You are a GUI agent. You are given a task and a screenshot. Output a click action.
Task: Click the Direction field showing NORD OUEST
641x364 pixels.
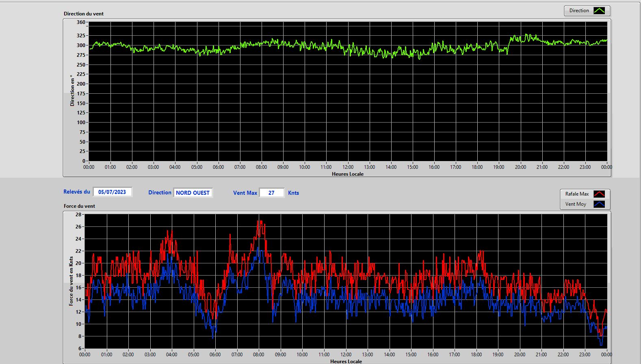193,193
